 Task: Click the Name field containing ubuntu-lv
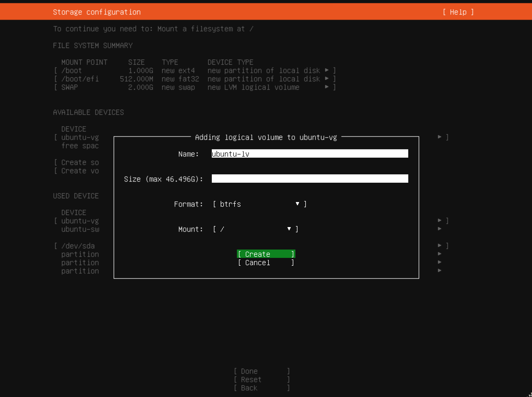(309, 154)
